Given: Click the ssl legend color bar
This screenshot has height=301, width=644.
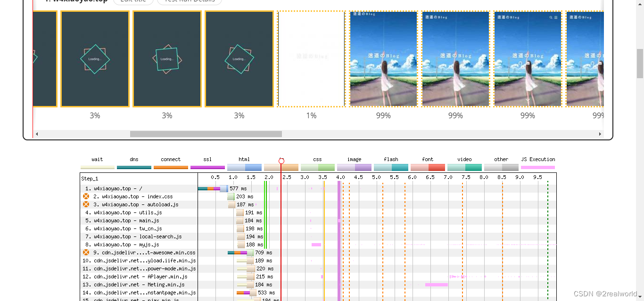Looking at the screenshot, I should 207,167.
